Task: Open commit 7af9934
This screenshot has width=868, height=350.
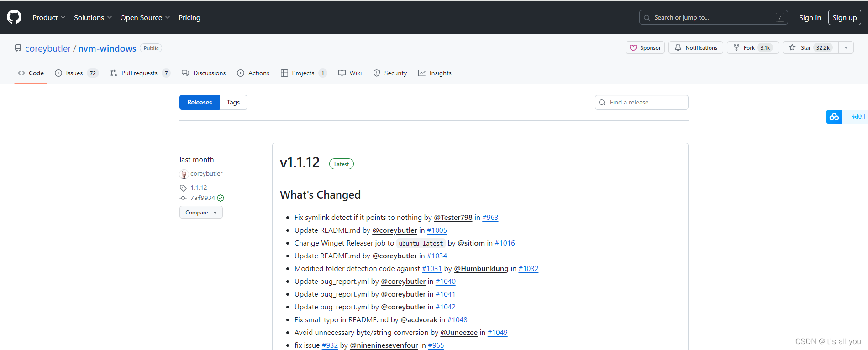Action: click(x=202, y=198)
